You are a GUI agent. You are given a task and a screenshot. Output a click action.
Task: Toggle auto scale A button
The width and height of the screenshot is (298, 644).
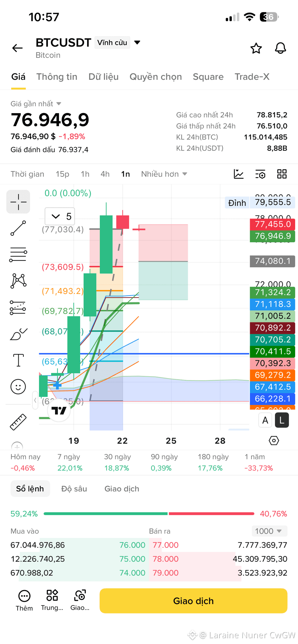(265, 420)
